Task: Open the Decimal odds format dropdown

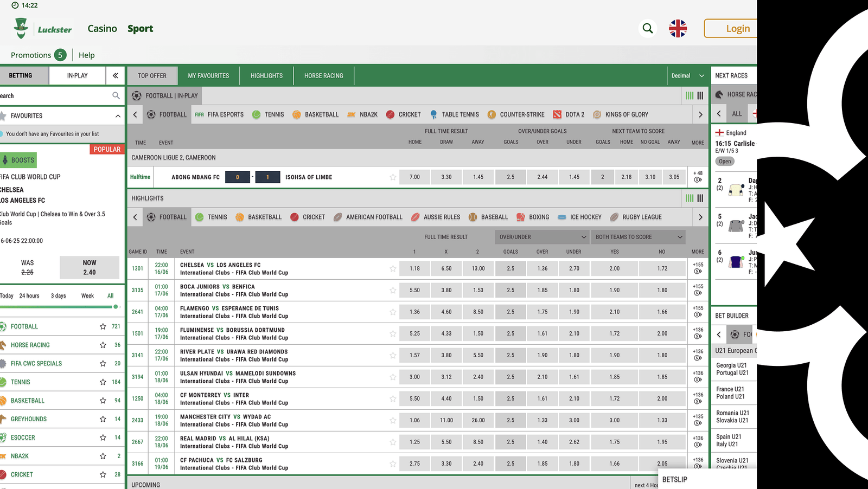Action: click(x=687, y=75)
